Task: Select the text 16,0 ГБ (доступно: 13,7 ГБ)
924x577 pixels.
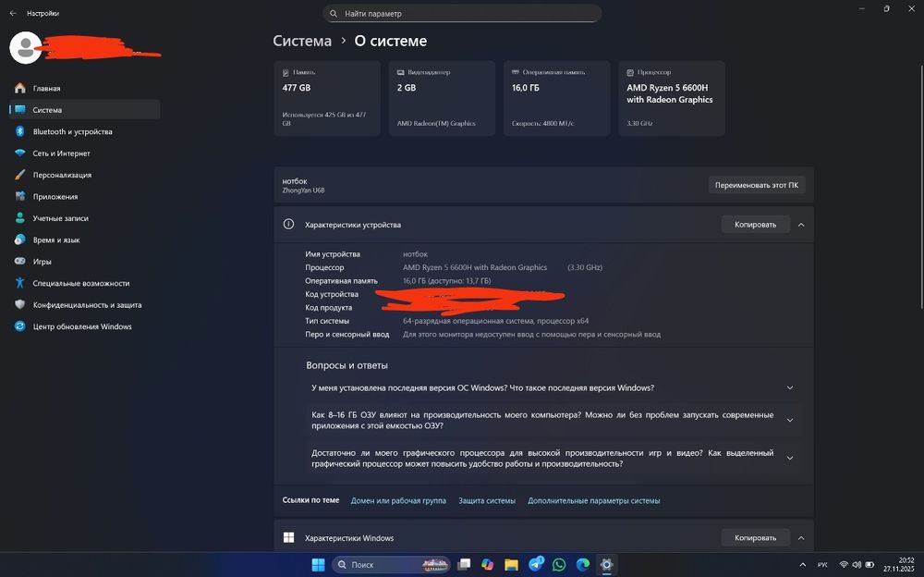Action: [446, 281]
